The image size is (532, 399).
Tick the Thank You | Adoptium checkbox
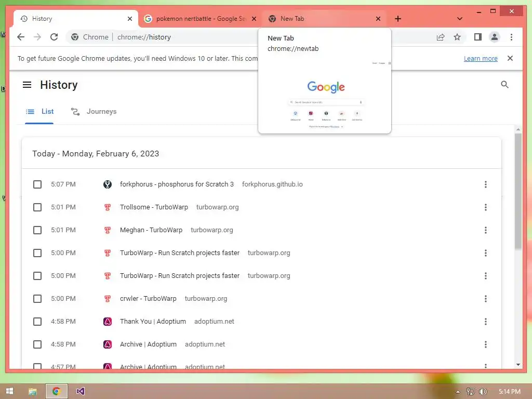click(x=37, y=322)
